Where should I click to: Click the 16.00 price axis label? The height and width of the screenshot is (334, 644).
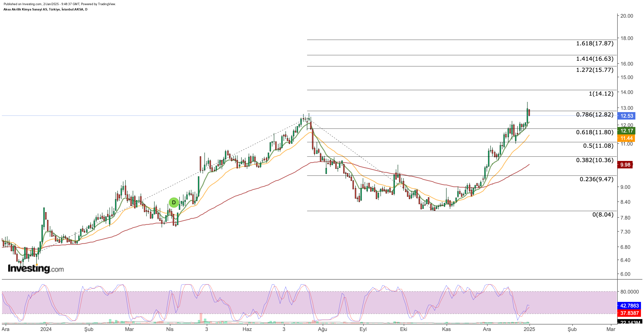point(627,64)
